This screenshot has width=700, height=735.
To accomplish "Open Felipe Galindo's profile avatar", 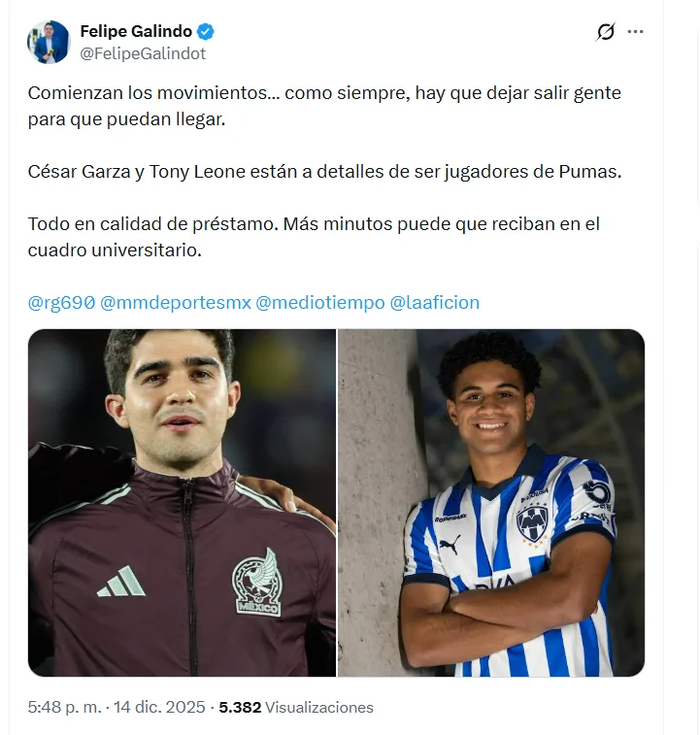I will [49, 42].
